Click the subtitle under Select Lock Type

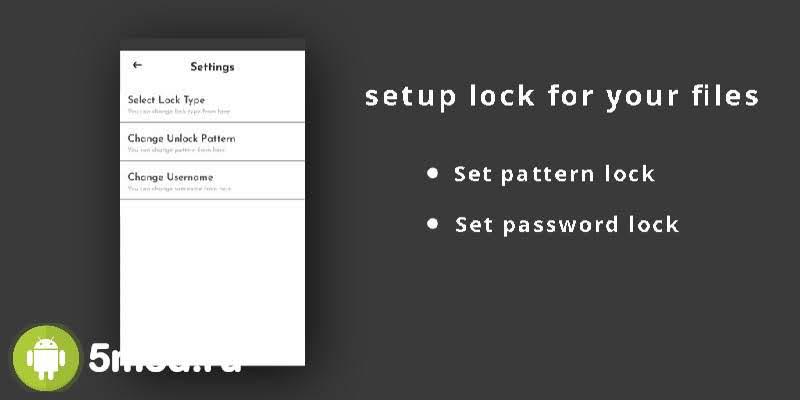click(x=179, y=111)
